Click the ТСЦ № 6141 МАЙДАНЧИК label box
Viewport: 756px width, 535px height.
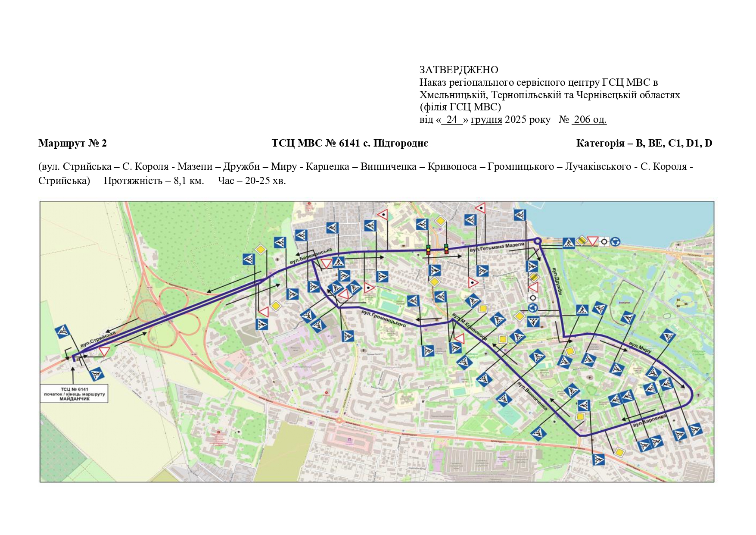(x=74, y=394)
